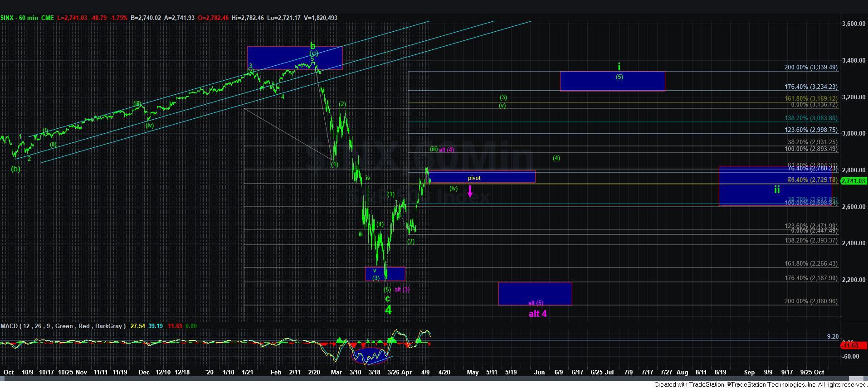Click the Aug date on time axis
Viewport: 868px width, 388px height.
tap(682, 372)
